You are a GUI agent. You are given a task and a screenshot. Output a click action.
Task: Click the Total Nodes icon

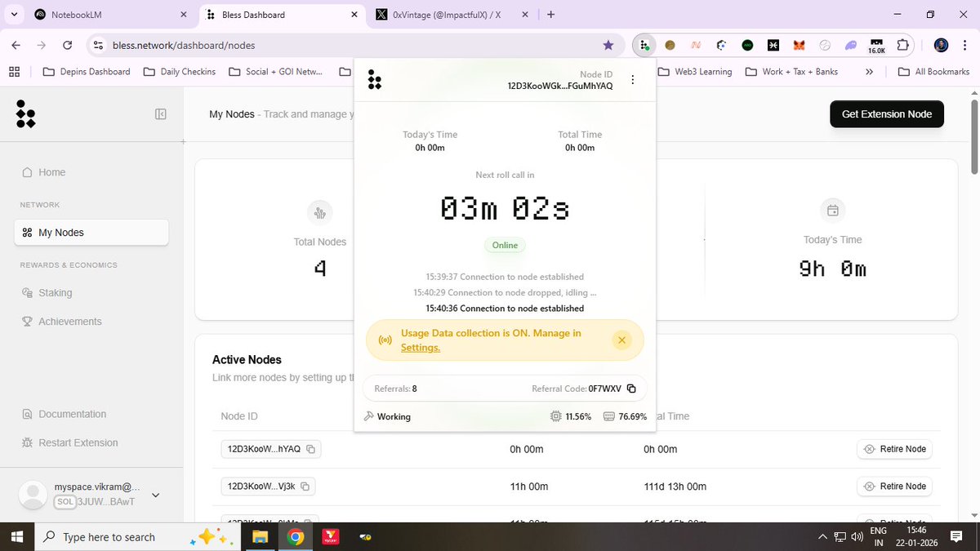tap(320, 213)
